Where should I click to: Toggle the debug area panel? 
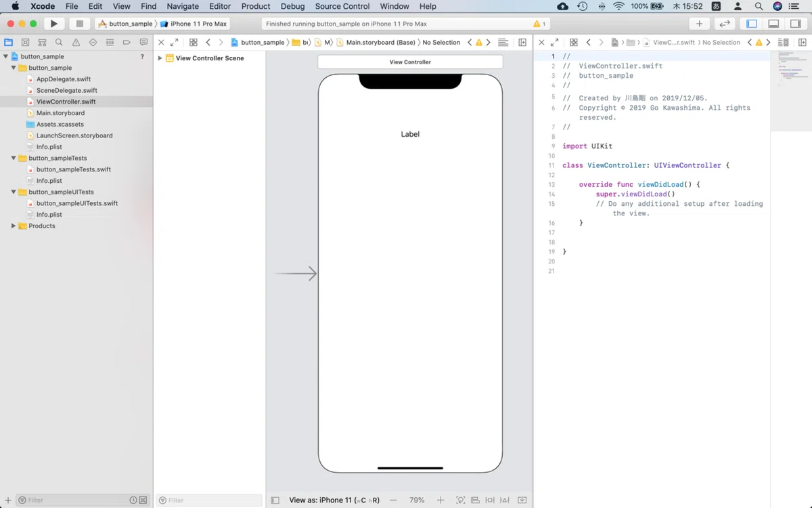pyautogui.click(x=773, y=24)
